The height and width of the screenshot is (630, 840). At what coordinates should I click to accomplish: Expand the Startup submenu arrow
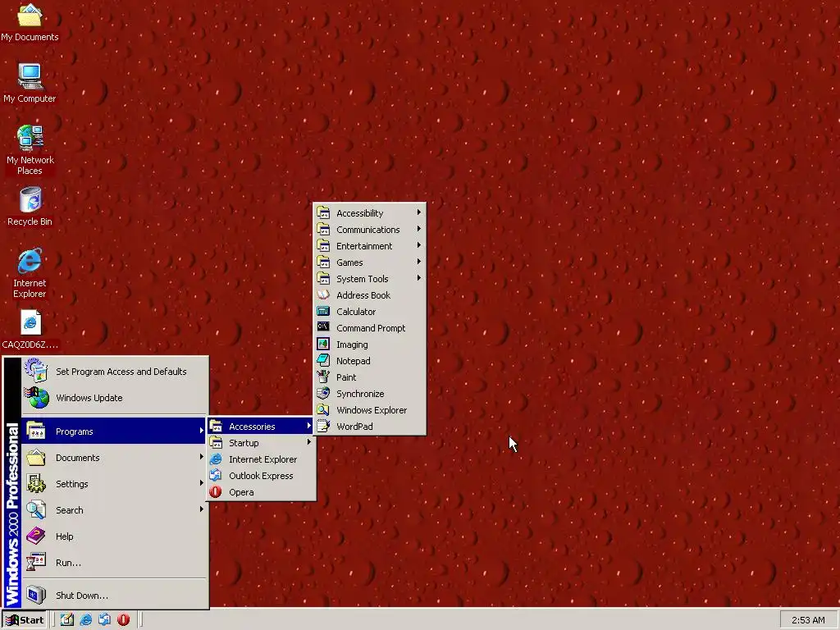(x=309, y=442)
